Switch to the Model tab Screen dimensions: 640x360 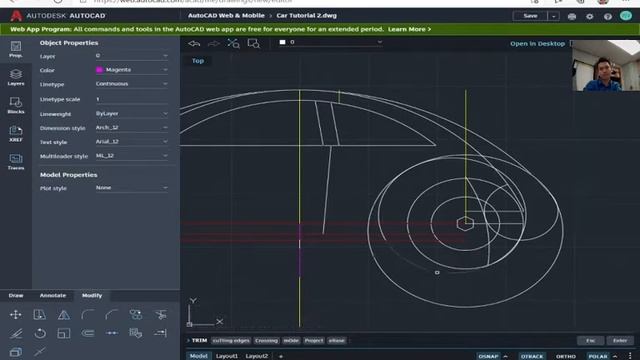198,356
